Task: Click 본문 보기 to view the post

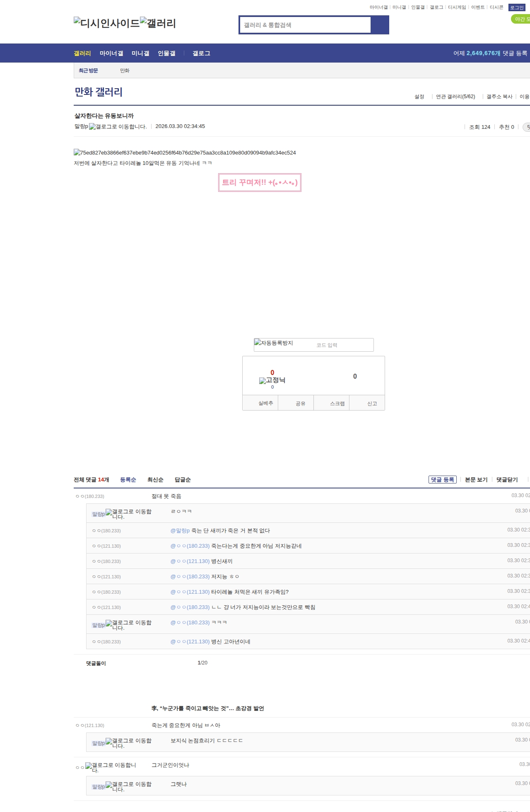Action: (476, 480)
